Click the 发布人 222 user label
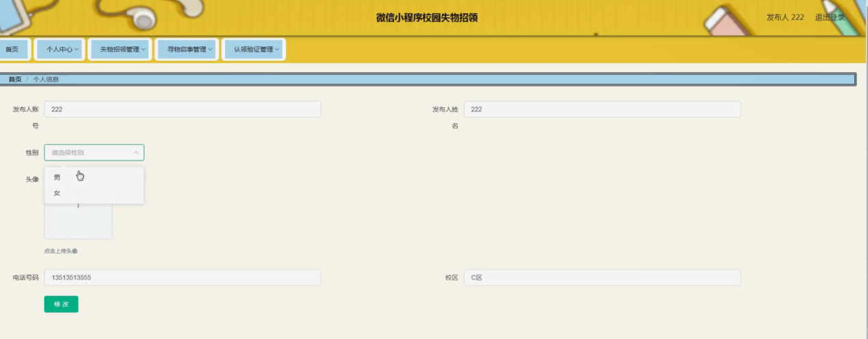The height and width of the screenshot is (339, 868). click(x=785, y=17)
